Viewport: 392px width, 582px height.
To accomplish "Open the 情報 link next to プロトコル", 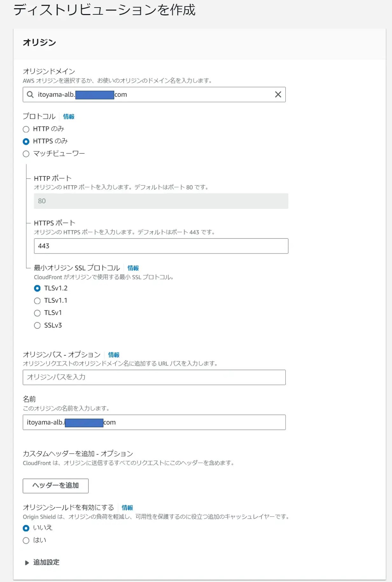I will 69,117.
